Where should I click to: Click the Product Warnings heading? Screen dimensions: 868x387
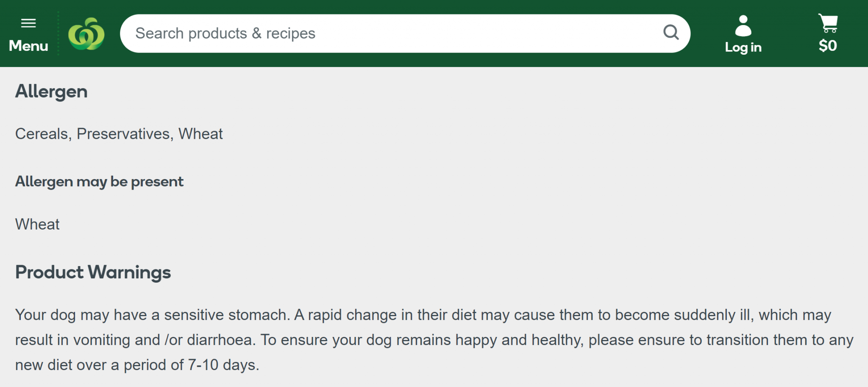93,272
